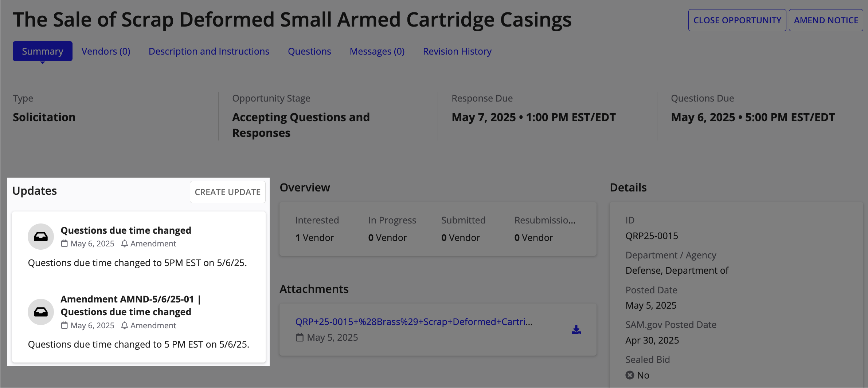Click bell icon in first Questions due time changed update

125,244
